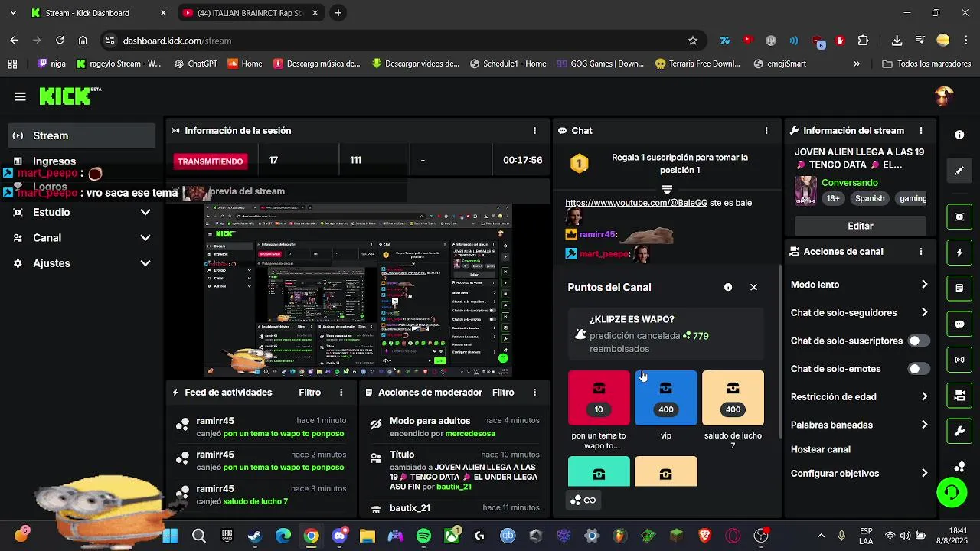The width and height of the screenshot is (980, 551).
Task: Open the user profile avatar menu
Action: pyautogui.click(x=944, y=96)
